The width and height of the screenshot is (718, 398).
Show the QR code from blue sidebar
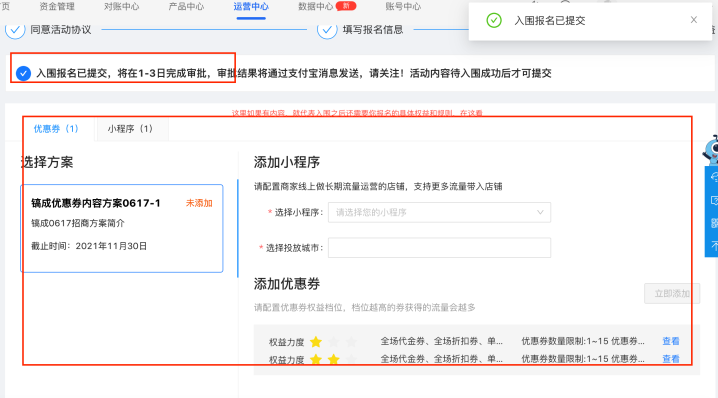click(713, 223)
